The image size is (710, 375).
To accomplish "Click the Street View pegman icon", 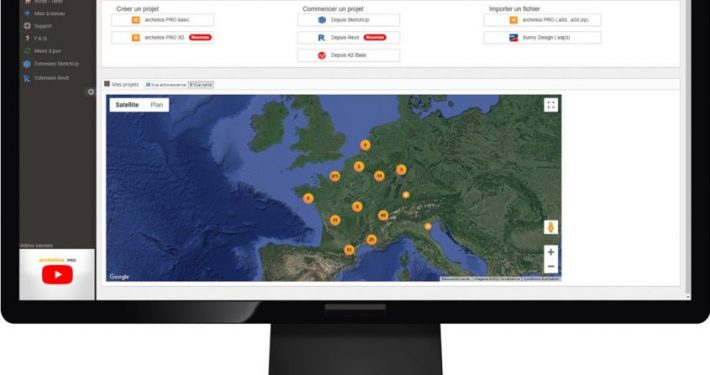I will [551, 227].
